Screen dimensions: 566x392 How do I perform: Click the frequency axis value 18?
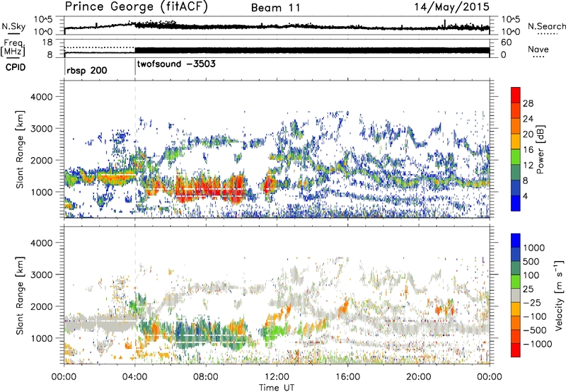(x=47, y=42)
